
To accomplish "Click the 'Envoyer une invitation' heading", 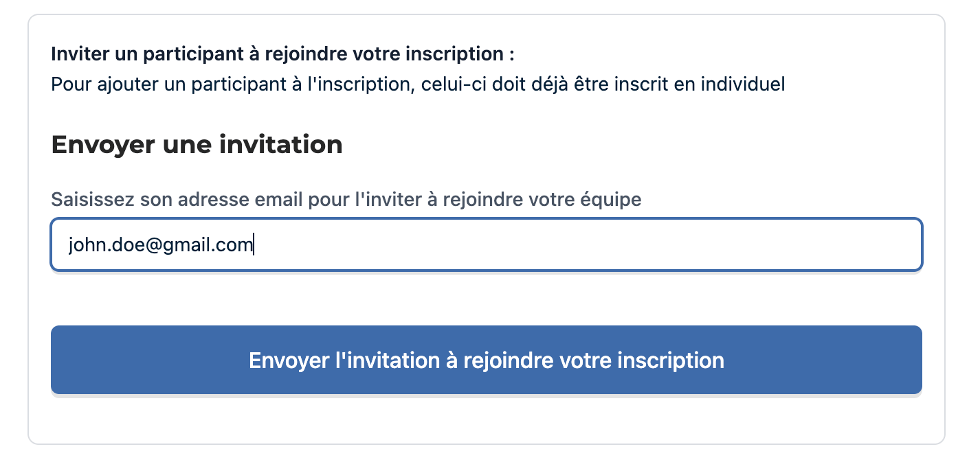I will pyautogui.click(x=197, y=145).
